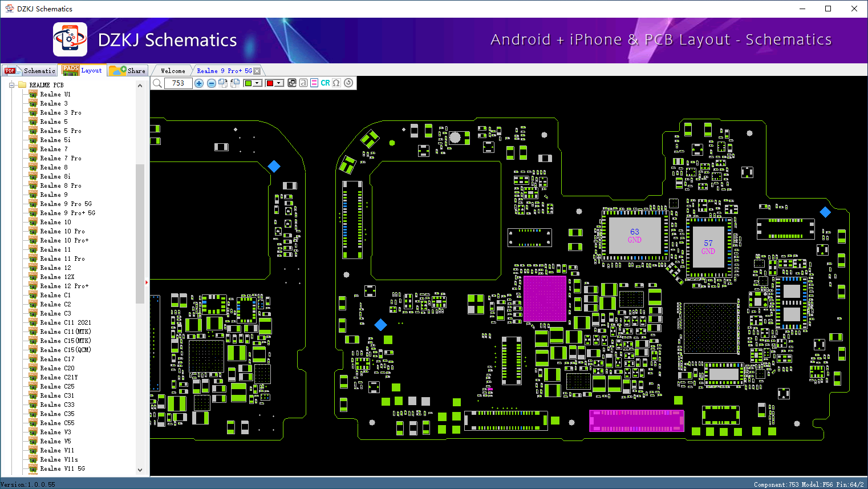
Task: Open the red color dropdown arrow
Action: pos(279,83)
